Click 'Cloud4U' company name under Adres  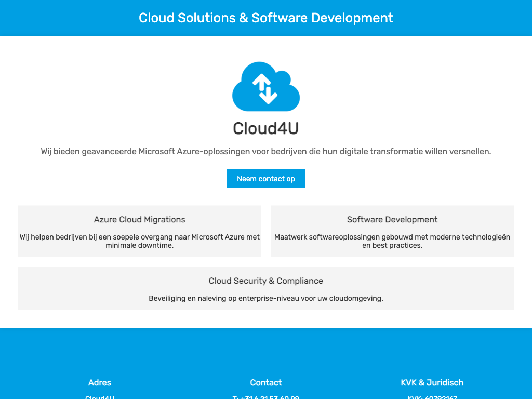[x=100, y=397]
